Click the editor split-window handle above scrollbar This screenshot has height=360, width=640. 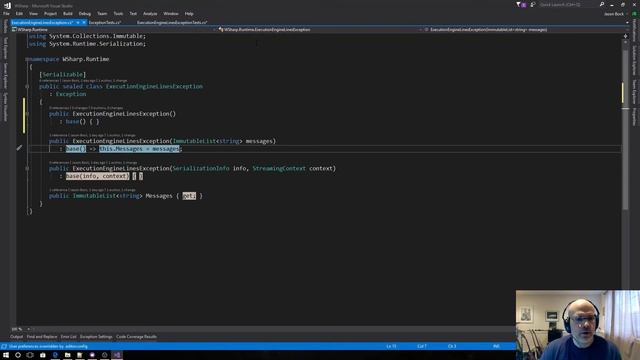(x=625, y=36)
